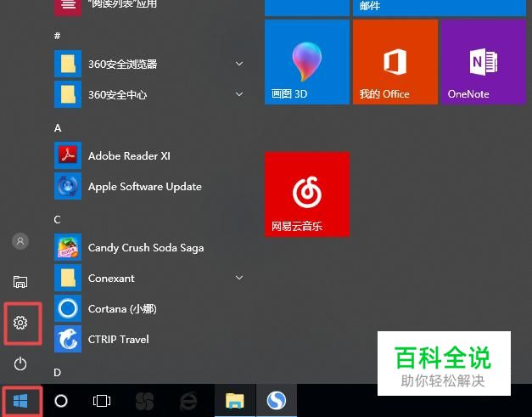
Task: Open the user account avatar icon
Action: (20, 241)
